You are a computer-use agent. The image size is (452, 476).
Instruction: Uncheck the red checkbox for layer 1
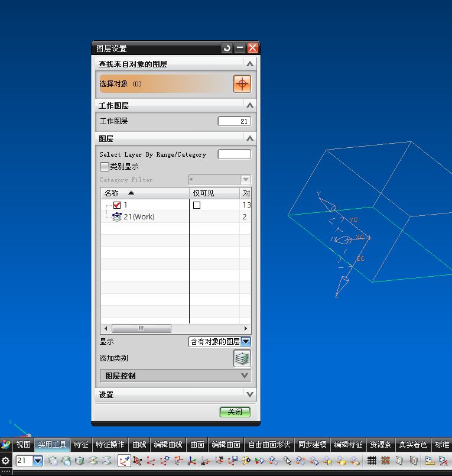[x=117, y=205]
